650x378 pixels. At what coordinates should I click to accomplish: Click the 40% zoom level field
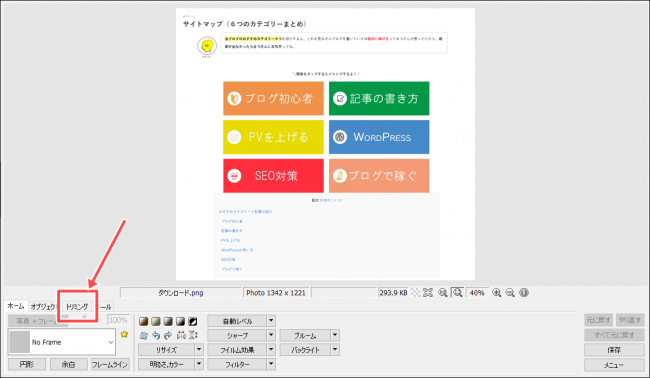[x=477, y=293]
